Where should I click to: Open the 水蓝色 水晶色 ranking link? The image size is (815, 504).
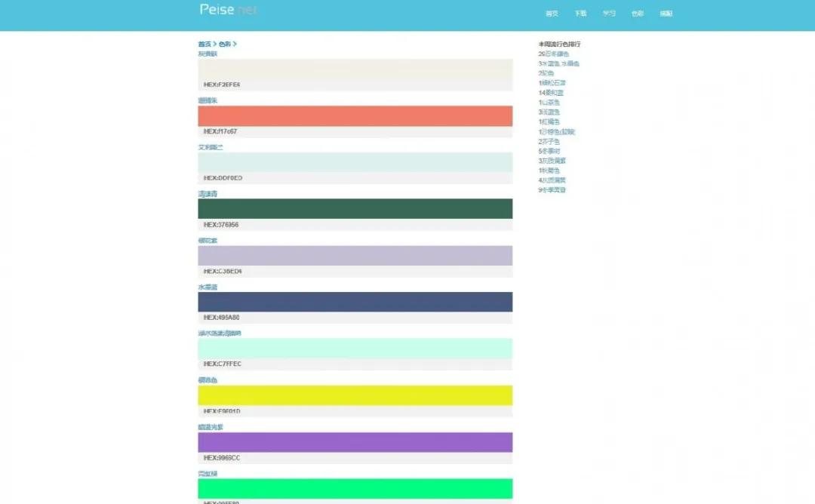pos(558,64)
